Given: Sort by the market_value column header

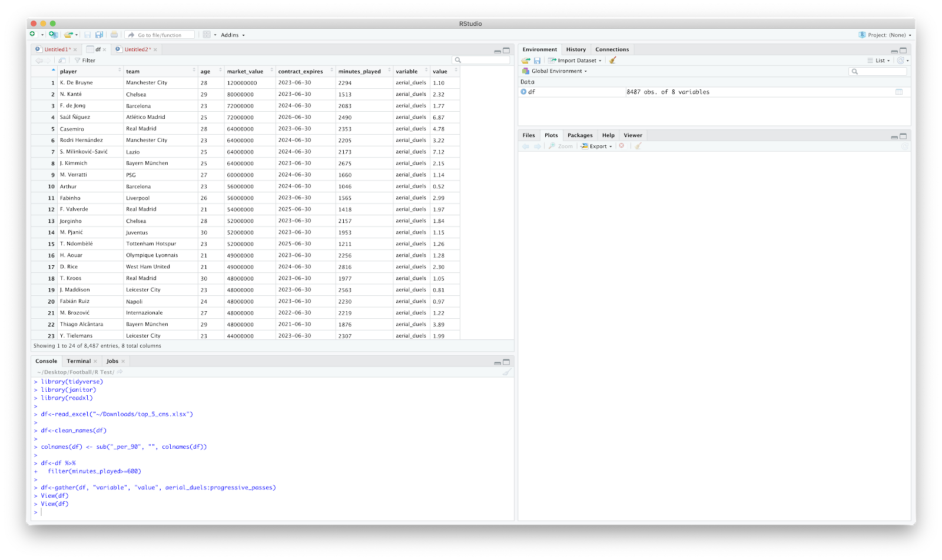Looking at the screenshot, I should coord(250,71).
